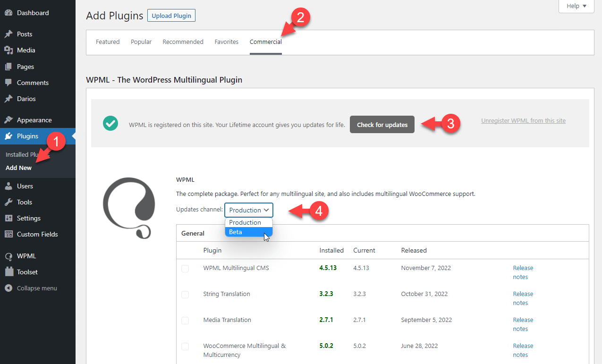
Task: Click the General section header
Action: pyautogui.click(x=193, y=233)
